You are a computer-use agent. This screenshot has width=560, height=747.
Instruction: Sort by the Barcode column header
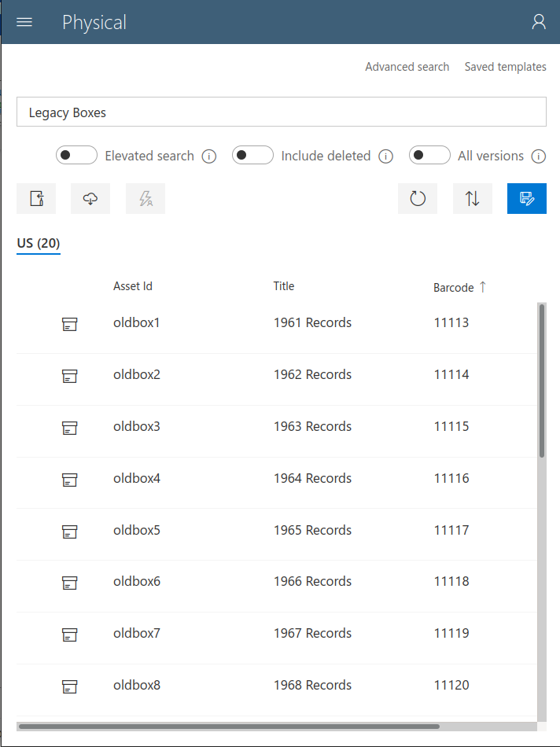pyautogui.click(x=454, y=288)
